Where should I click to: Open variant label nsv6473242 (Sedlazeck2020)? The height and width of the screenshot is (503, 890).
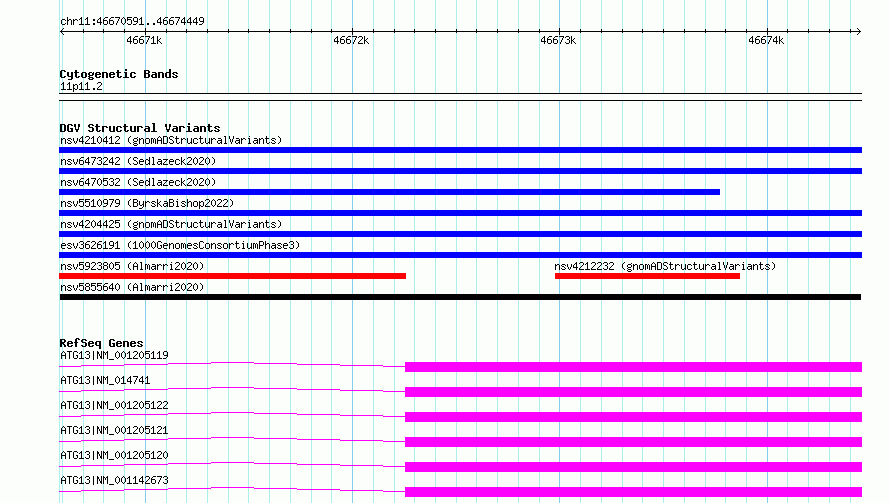[138, 161]
